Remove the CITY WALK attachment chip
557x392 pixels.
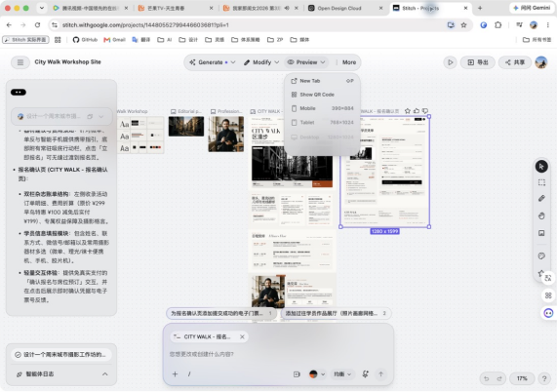pos(242,337)
